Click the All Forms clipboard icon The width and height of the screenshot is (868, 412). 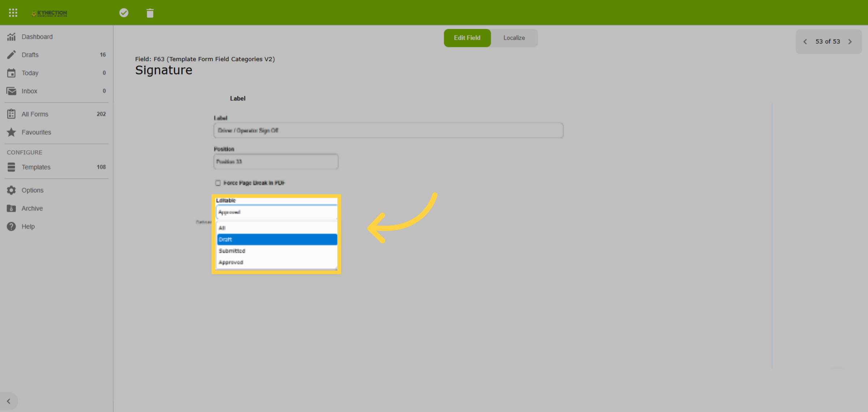click(x=12, y=114)
